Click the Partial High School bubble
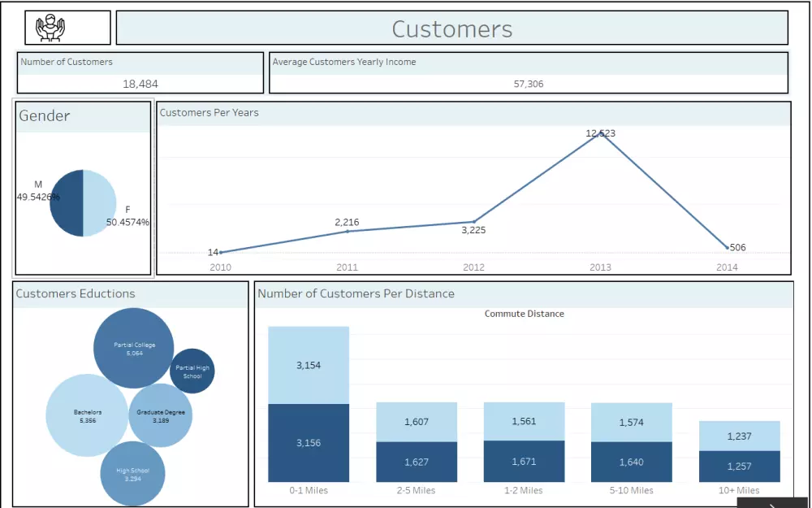 (193, 371)
